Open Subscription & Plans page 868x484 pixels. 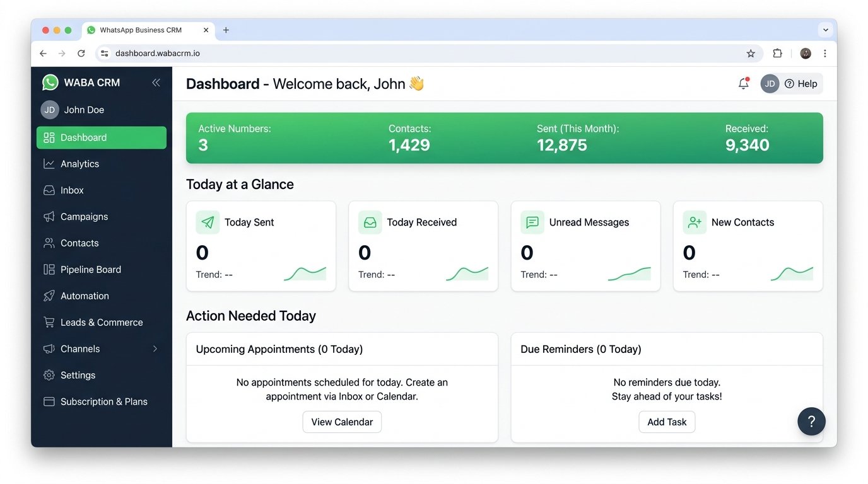pos(102,402)
